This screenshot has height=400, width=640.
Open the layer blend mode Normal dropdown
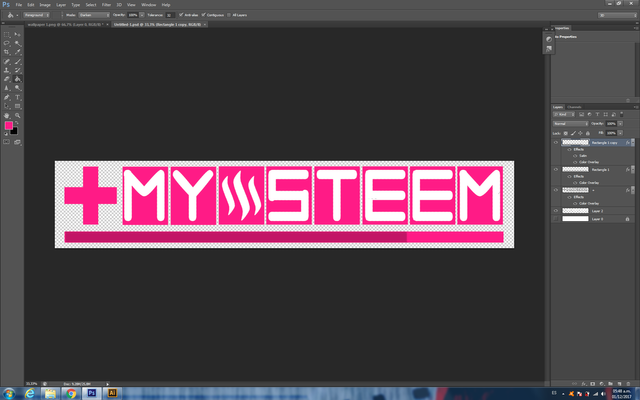tap(571, 124)
